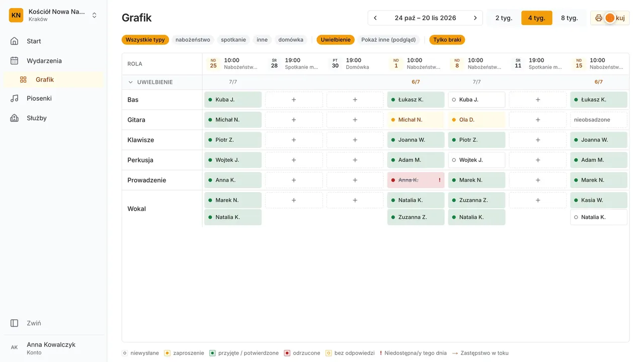
Task: Open the nieobsadzone Gitara slot on Nd 15
Action: coord(599,120)
